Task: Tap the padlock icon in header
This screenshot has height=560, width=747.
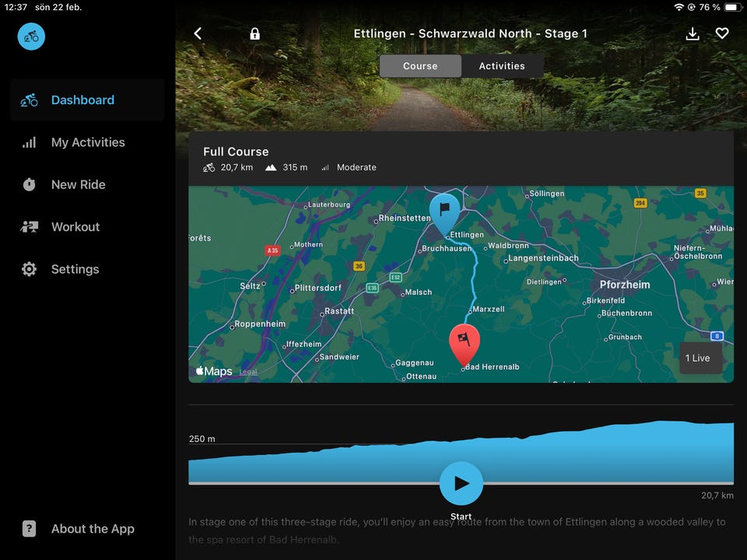Action: [x=255, y=33]
